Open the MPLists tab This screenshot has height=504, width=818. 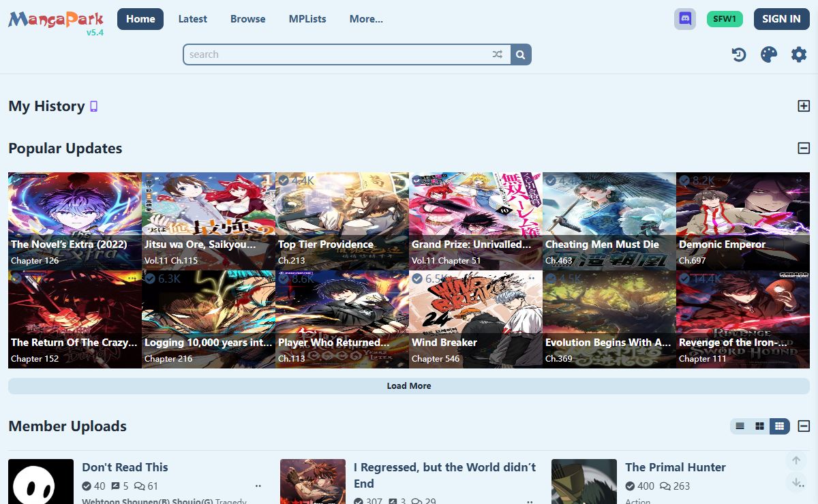[307, 19]
